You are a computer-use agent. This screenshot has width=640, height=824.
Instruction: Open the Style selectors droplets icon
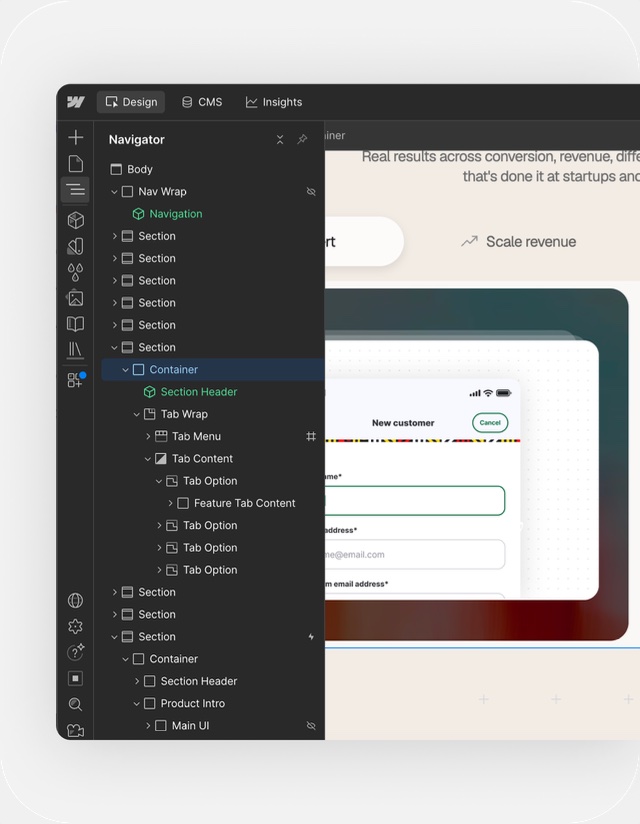tap(76, 272)
